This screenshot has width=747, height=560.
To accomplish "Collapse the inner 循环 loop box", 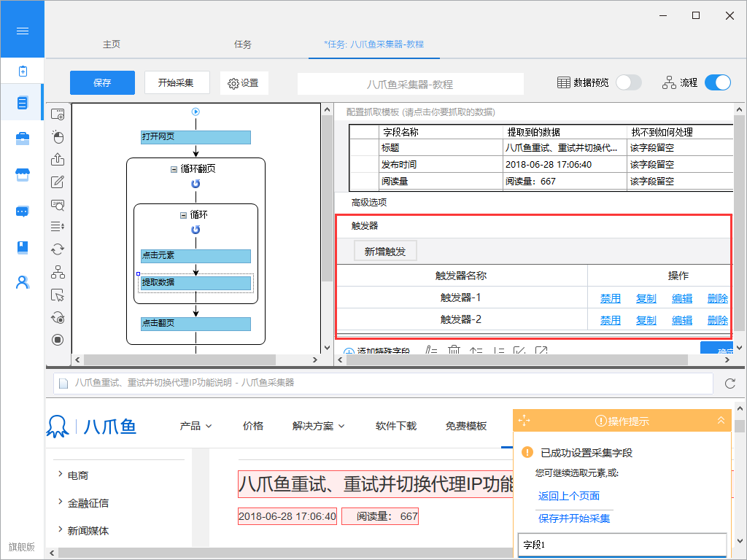I will (x=183, y=215).
